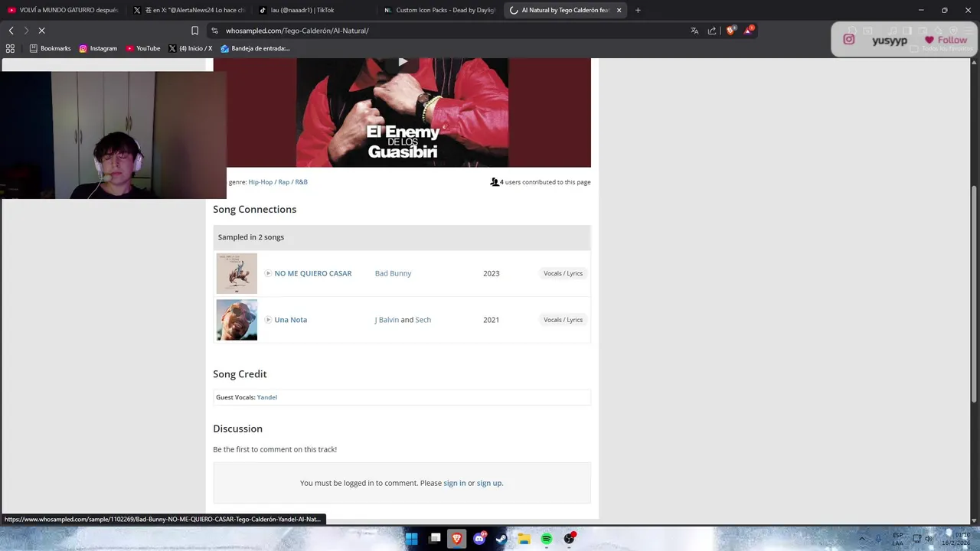
Task: Click the Instagram icon on yusyyp overlay
Action: 849,40
